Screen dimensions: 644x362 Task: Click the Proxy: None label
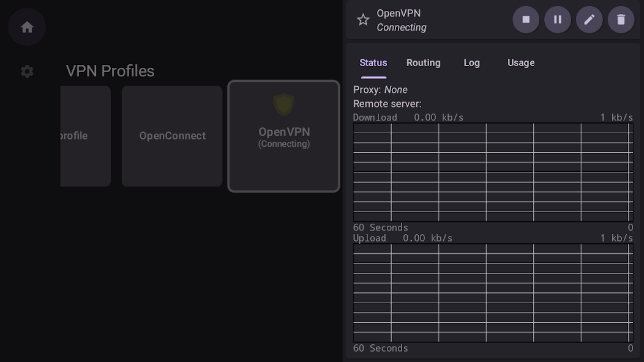pyautogui.click(x=380, y=89)
